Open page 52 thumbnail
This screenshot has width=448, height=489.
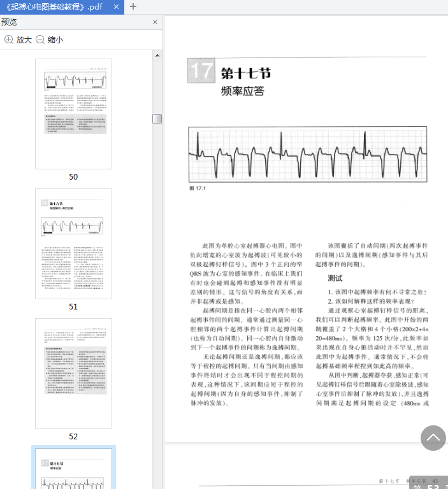73,374
